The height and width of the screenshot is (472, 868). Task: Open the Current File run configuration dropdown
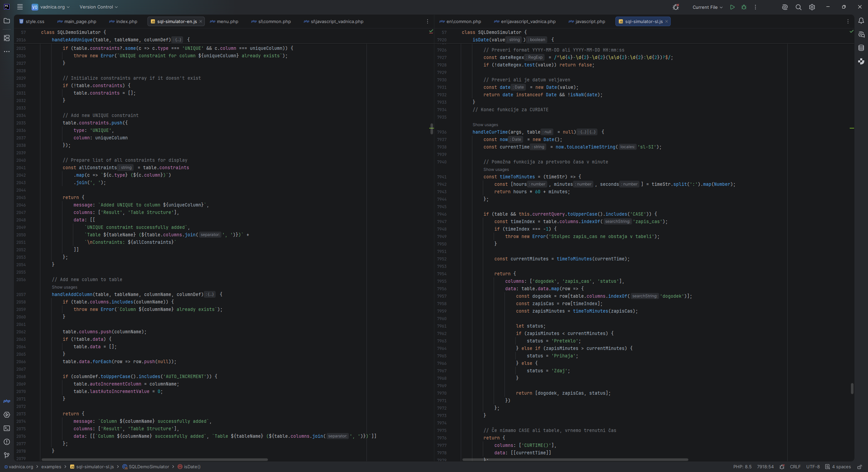pyautogui.click(x=708, y=7)
